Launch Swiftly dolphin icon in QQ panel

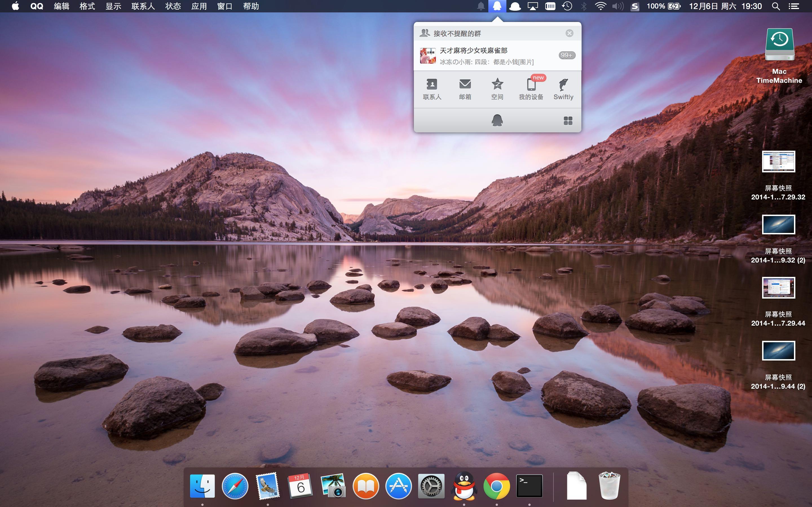tap(563, 88)
